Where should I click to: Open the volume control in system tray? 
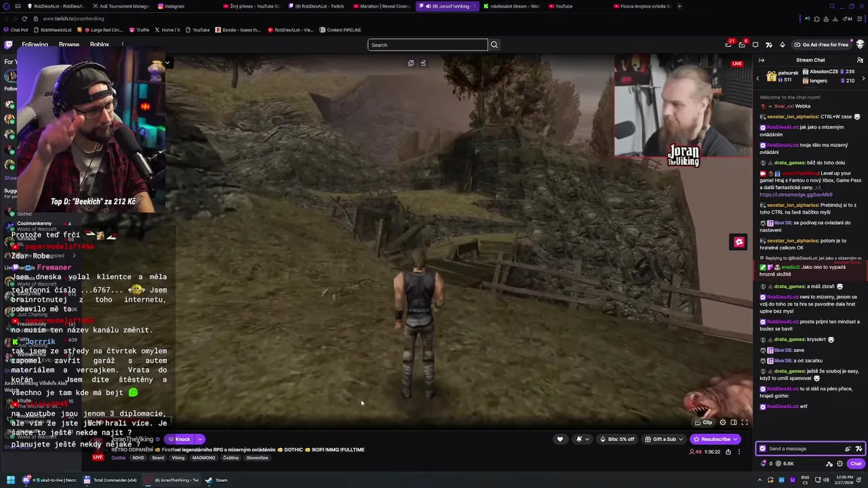pyautogui.click(x=827, y=480)
